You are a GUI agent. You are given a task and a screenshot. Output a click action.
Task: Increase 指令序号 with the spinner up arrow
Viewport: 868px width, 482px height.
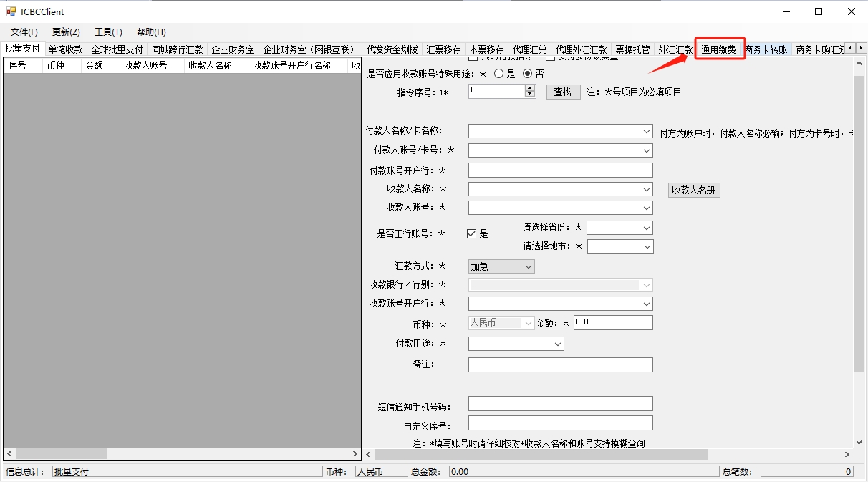(x=530, y=89)
